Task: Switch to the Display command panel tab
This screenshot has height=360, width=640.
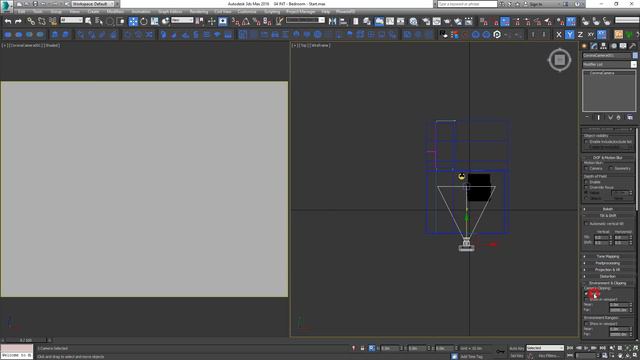Action: 623,46
